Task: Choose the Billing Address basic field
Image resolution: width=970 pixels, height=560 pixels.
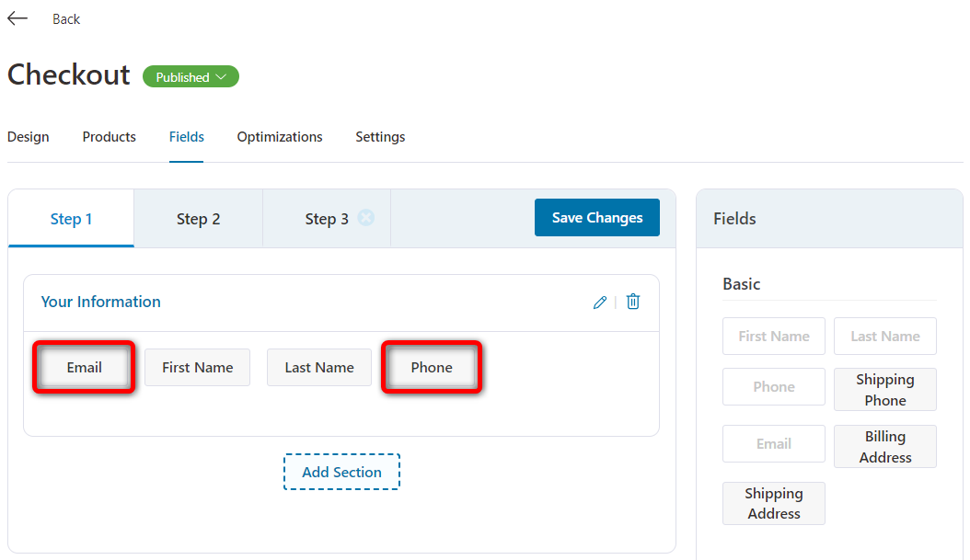Action: [885, 446]
